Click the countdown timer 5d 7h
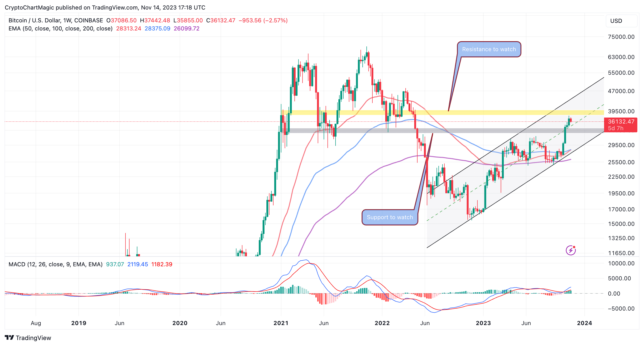 615,128
